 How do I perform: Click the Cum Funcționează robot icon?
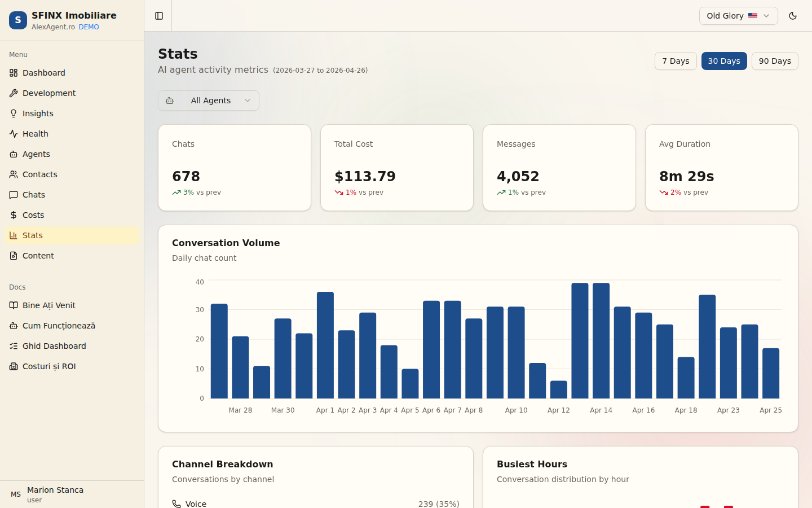point(14,326)
